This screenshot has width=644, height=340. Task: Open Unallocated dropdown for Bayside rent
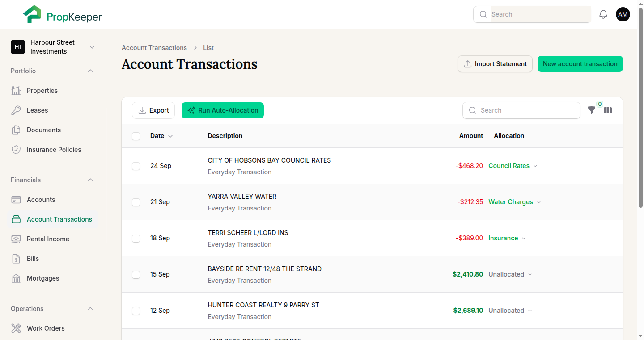[x=510, y=274]
